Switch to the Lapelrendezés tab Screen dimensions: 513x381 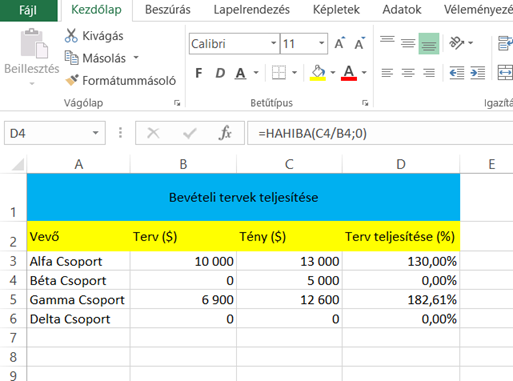(x=252, y=10)
